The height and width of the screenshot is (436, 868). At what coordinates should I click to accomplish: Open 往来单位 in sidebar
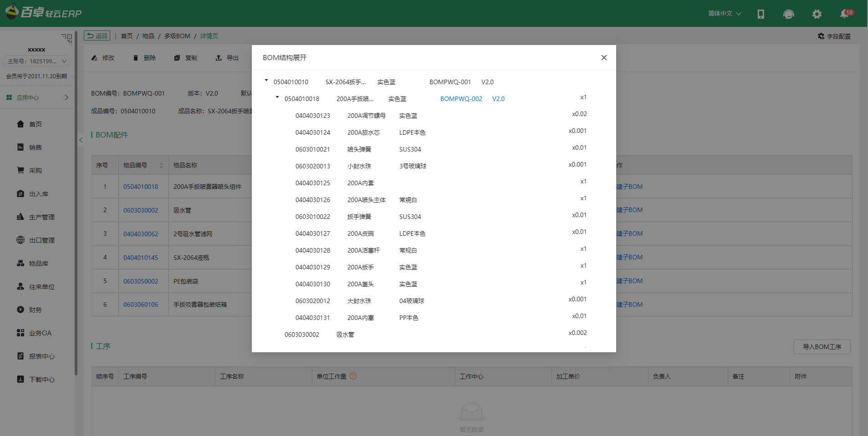[36, 287]
